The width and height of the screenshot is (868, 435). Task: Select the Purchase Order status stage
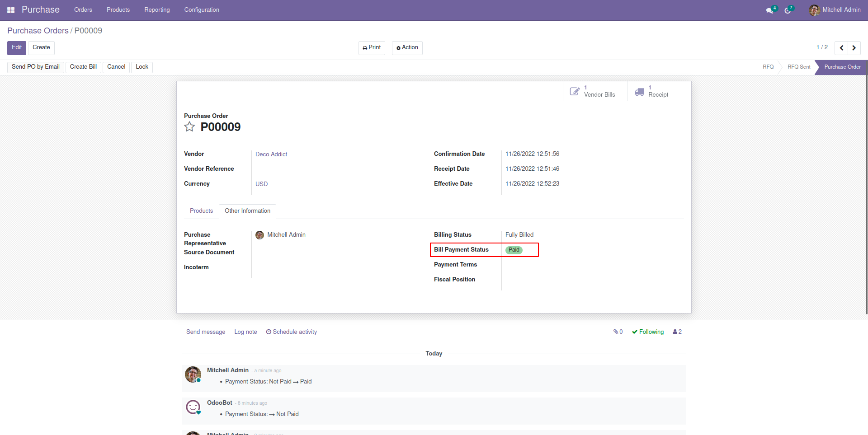click(x=842, y=67)
